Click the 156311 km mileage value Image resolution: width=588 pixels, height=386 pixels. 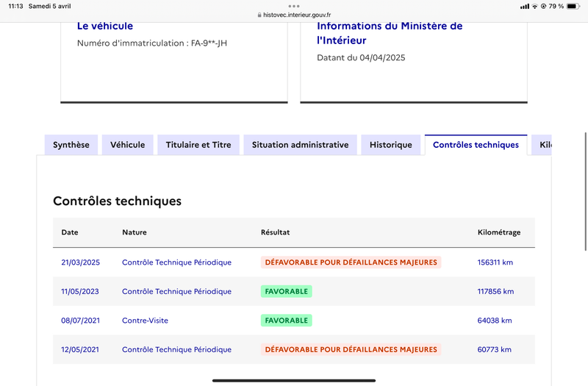[495, 262]
